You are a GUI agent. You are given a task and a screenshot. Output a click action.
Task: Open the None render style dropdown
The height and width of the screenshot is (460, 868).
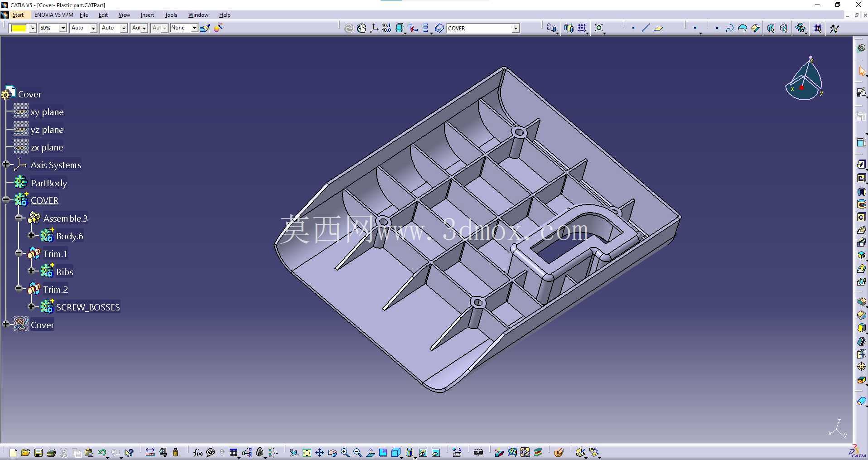194,28
